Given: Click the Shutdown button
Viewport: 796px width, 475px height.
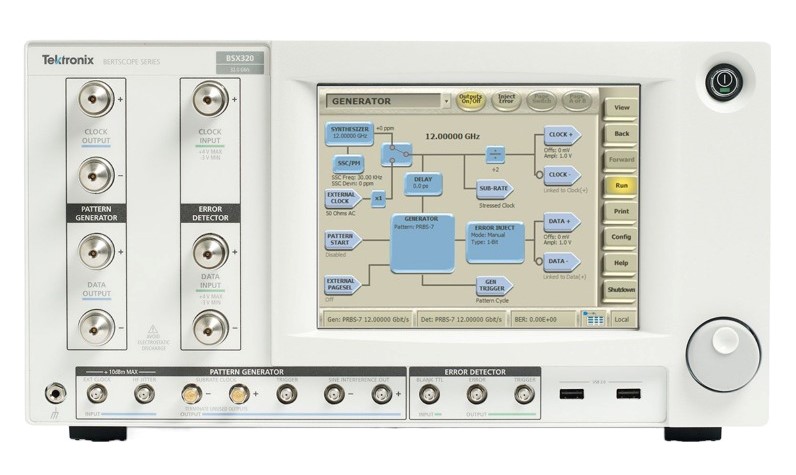Looking at the screenshot, I should [621, 290].
